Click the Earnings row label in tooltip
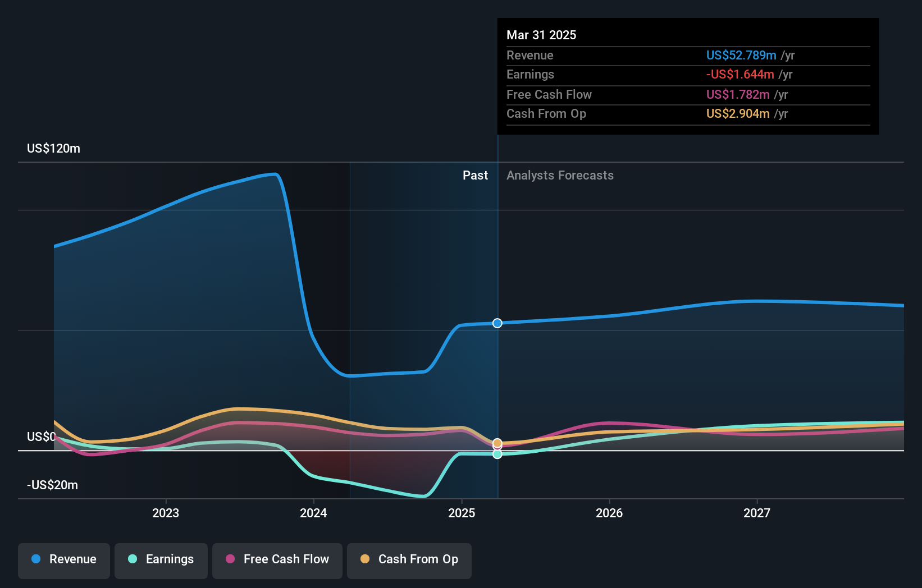Viewport: 922px width, 588px height. 530,75
